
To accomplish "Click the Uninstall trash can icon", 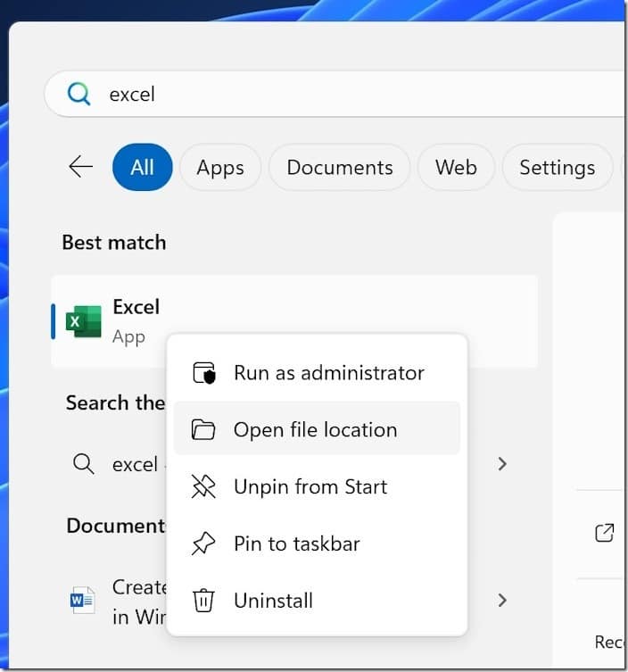I will point(203,601).
